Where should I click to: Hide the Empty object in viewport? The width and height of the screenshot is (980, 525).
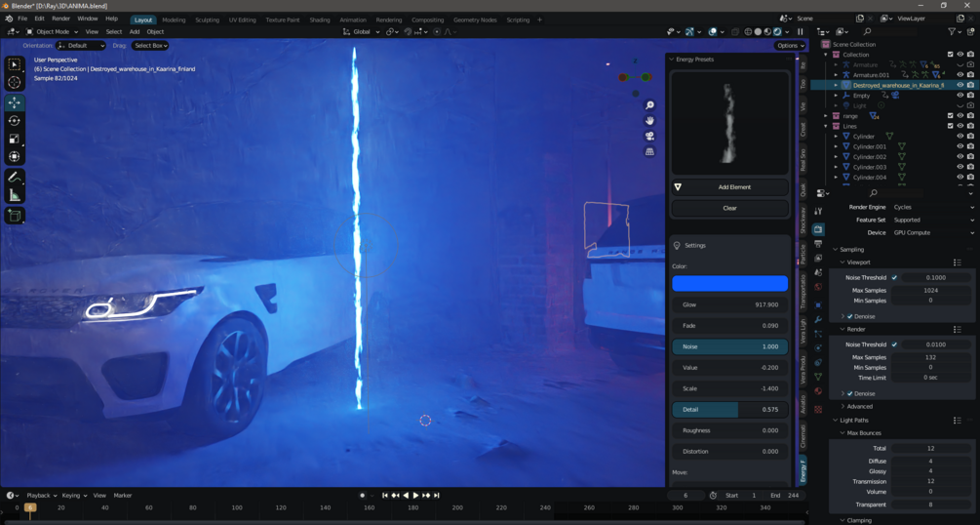coord(960,95)
